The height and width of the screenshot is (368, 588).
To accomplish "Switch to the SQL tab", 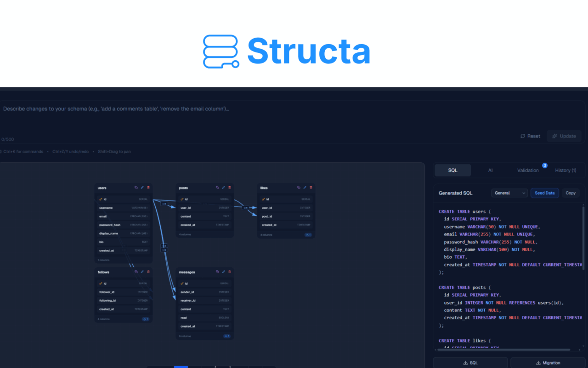I will (x=452, y=170).
